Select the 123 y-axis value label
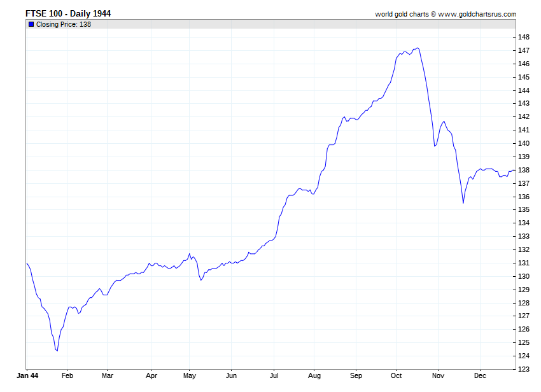Image resolution: width=541 pixels, height=392 pixels. coord(524,369)
